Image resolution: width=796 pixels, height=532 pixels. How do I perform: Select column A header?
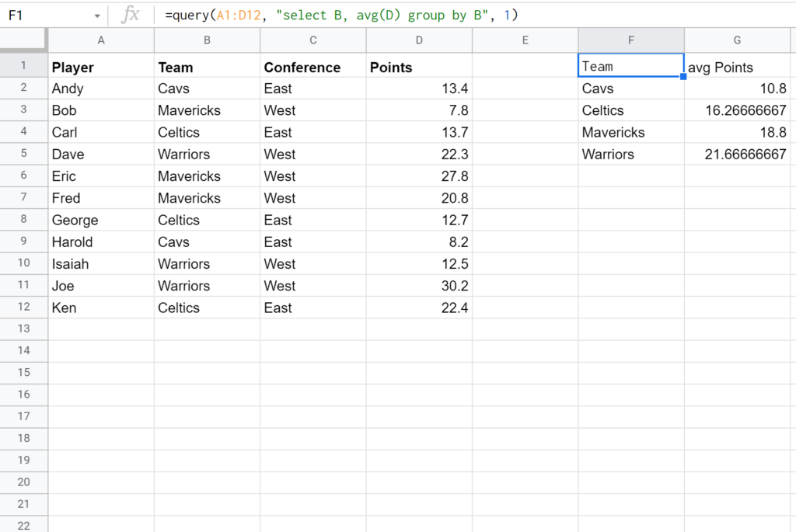click(x=100, y=40)
